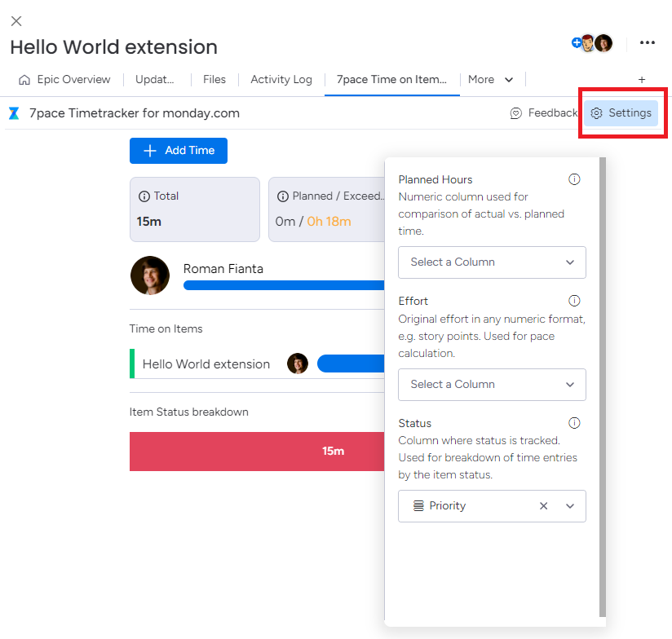Click the Feedback heart bubble icon
Screen dimensions: 672x639
click(x=516, y=113)
